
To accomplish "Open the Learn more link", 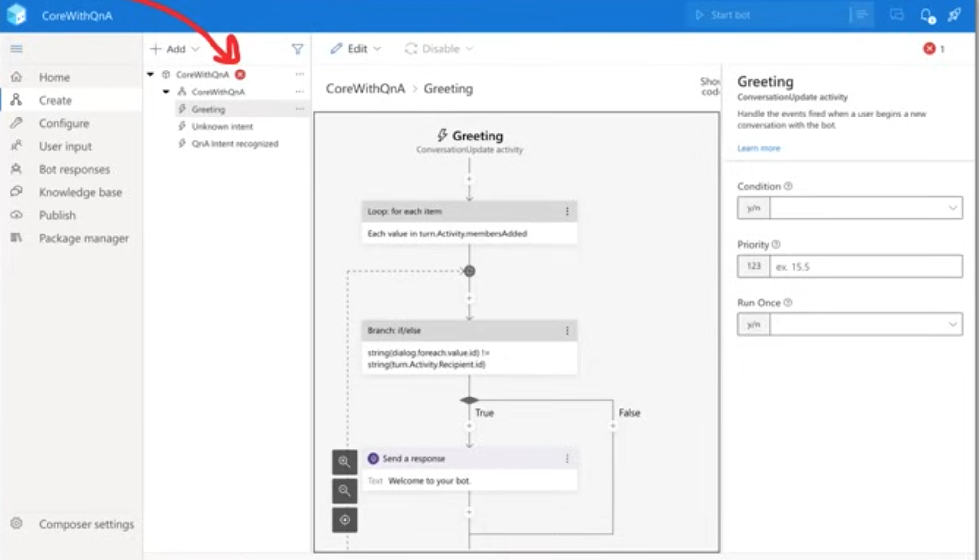I will [x=759, y=148].
